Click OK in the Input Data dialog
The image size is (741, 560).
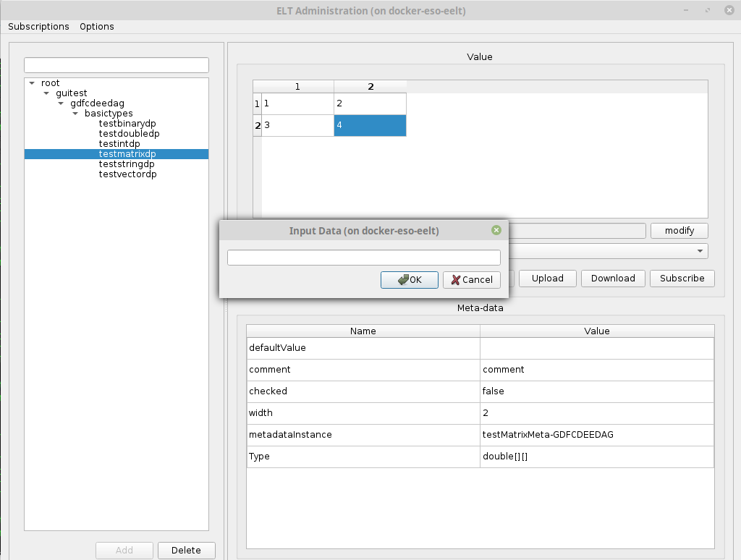coord(410,280)
